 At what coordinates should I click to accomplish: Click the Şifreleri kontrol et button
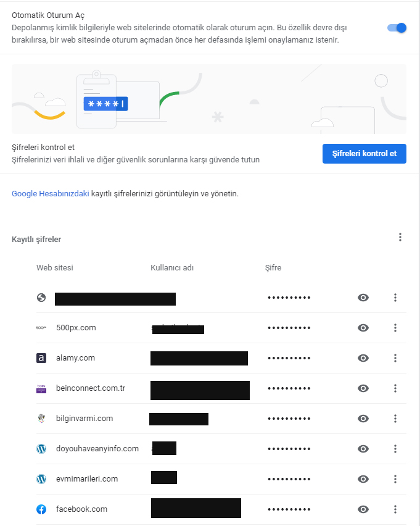coord(364,154)
